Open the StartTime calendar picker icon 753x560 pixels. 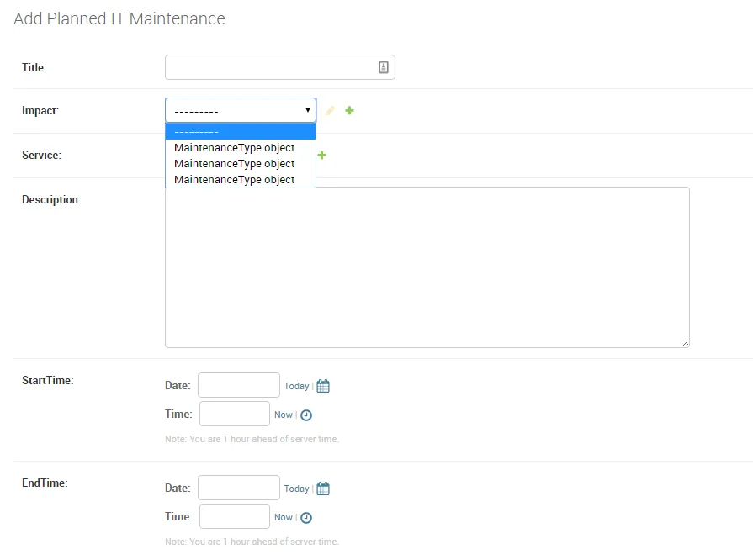[323, 386]
